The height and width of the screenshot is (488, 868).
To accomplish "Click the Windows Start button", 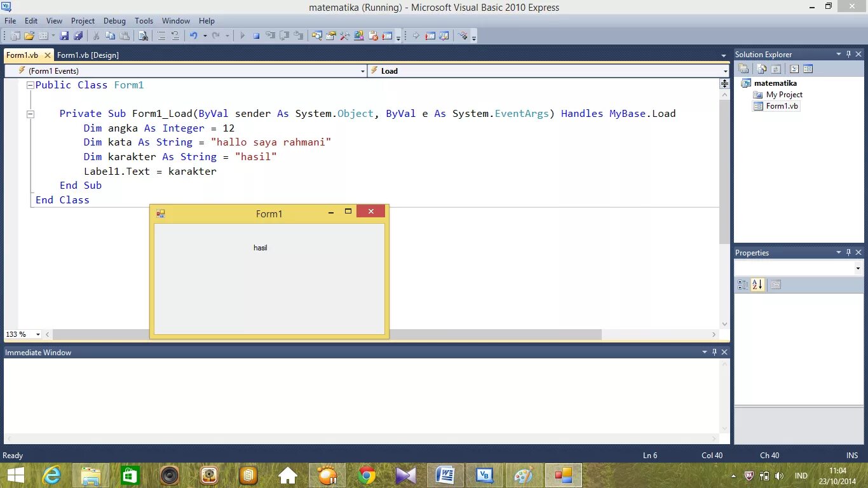I will (x=16, y=475).
